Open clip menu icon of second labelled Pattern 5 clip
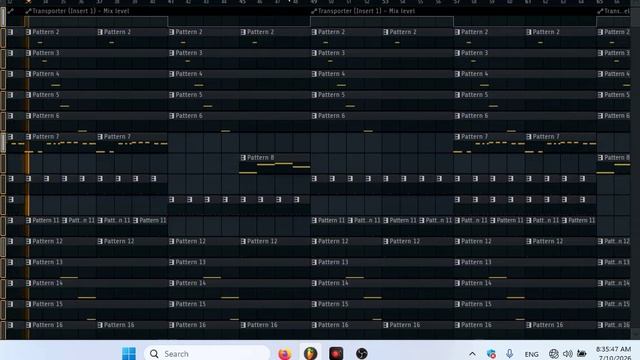The image size is (640, 360). click(x=171, y=95)
